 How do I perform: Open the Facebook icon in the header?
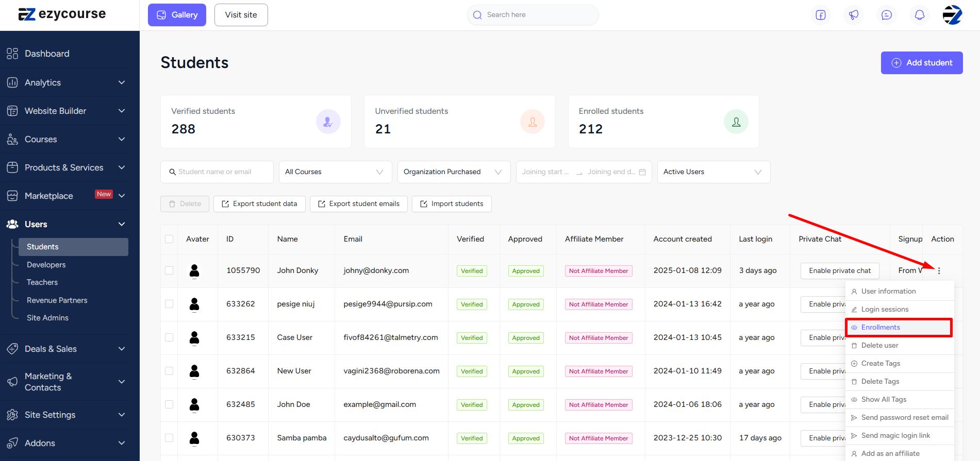(x=821, y=15)
